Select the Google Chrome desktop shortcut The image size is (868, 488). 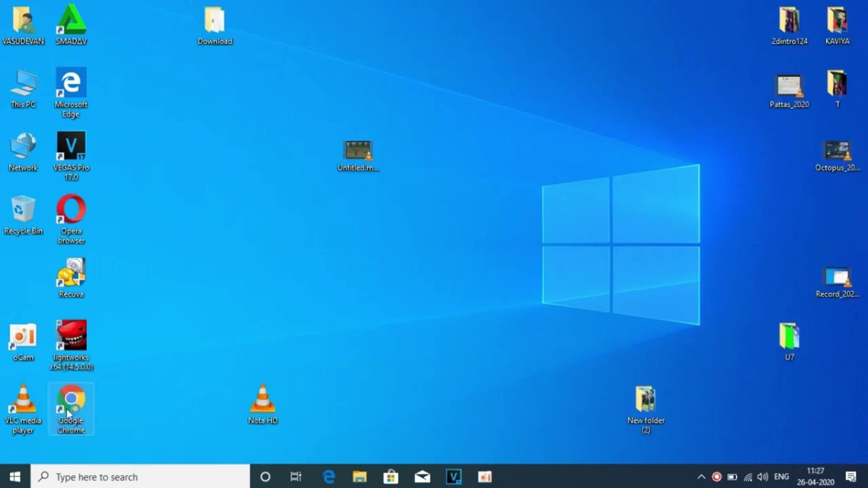[x=71, y=409]
